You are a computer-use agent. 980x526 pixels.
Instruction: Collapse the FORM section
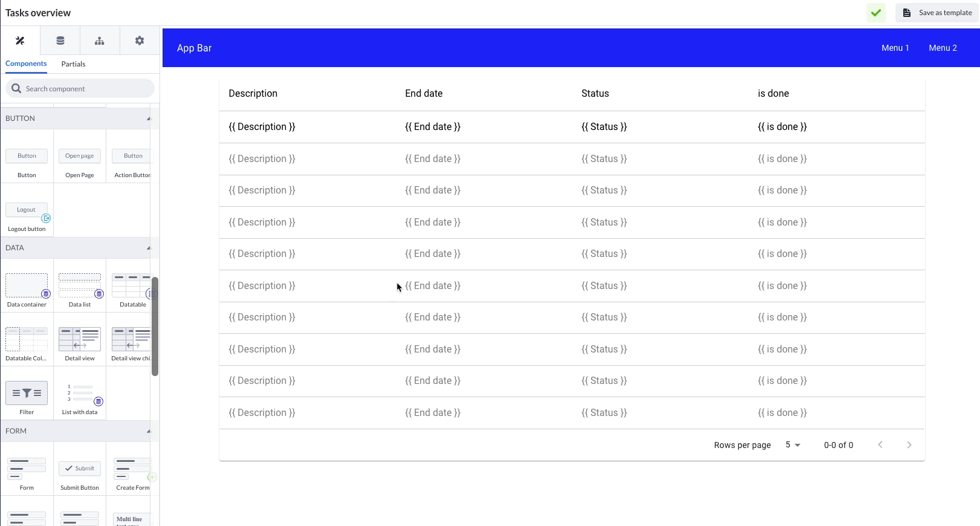click(149, 431)
